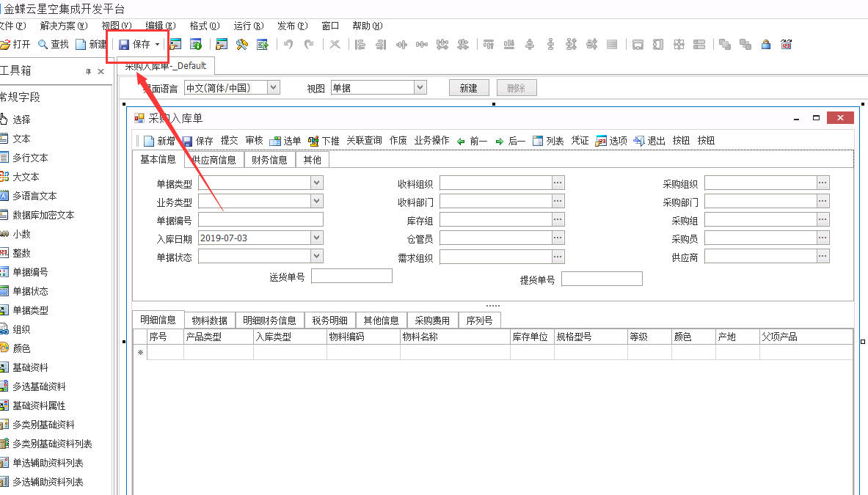Click the 前一 previous arrow button
The image size is (868, 495).
point(473,141)
